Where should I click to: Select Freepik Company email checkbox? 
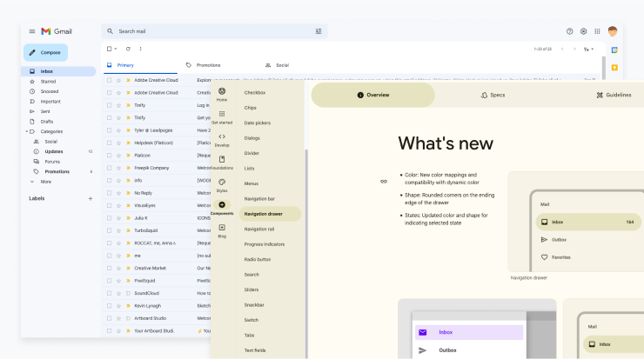coord(110,168)
